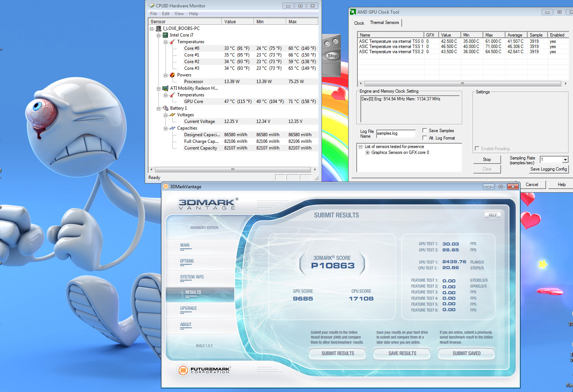
Task: Click the SAVE RESULTS button
Action: (402, 354)
